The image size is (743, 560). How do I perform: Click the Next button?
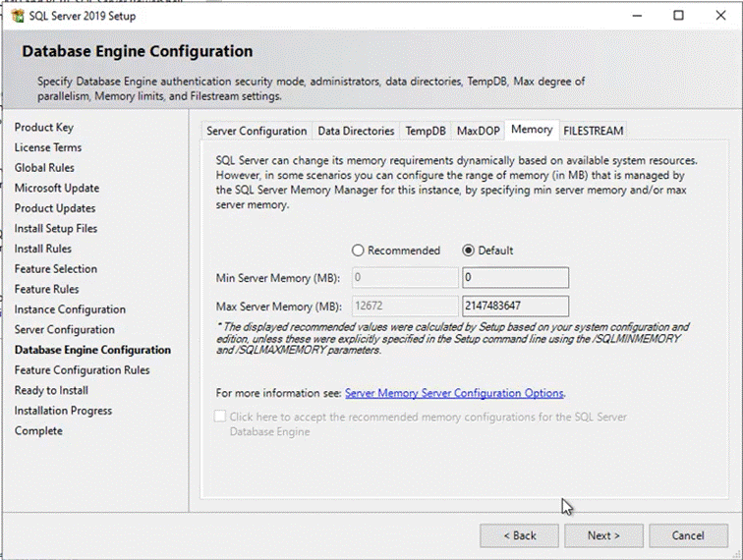603,535
